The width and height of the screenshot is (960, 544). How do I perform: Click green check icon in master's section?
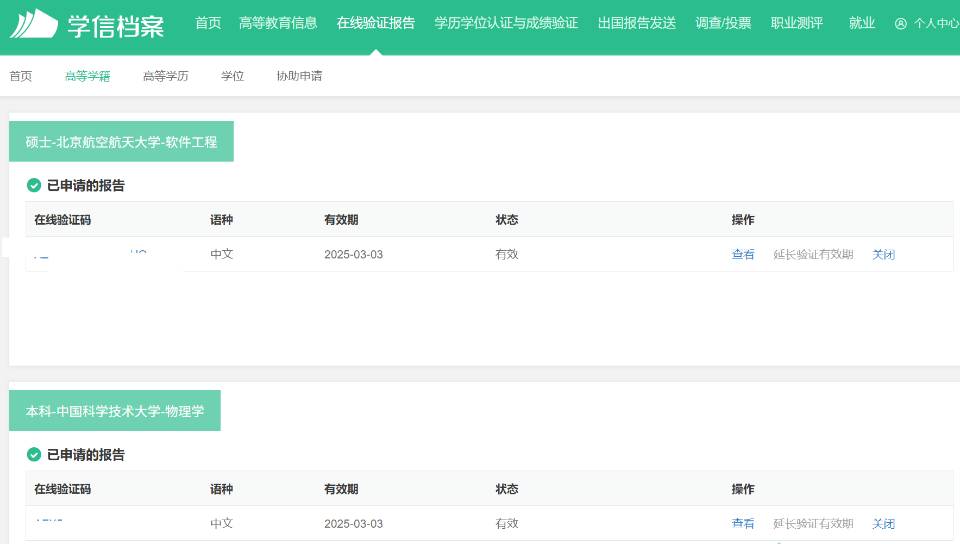pos(34,185)
